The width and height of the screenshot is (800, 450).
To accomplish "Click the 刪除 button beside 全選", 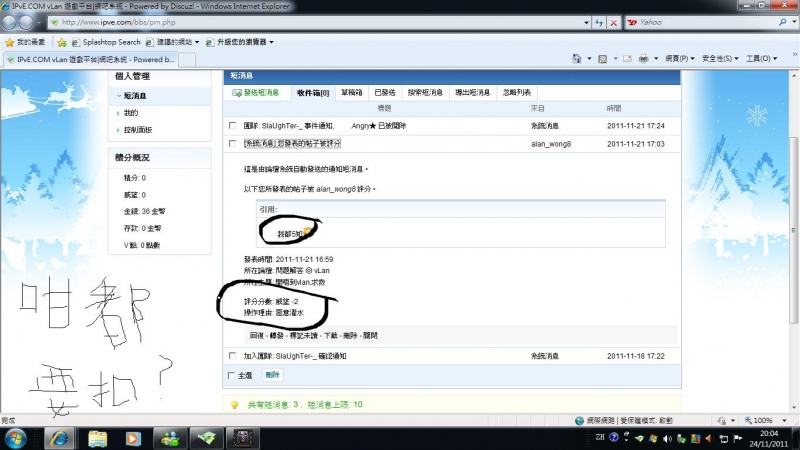I will tap(273, 375).
